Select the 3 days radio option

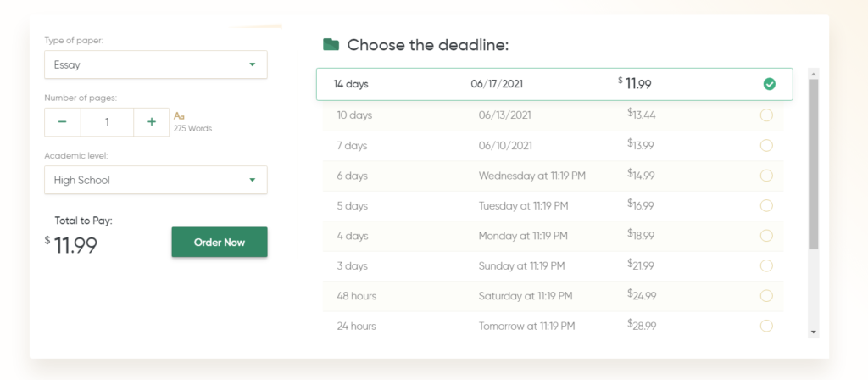click(x=766, y=265)
